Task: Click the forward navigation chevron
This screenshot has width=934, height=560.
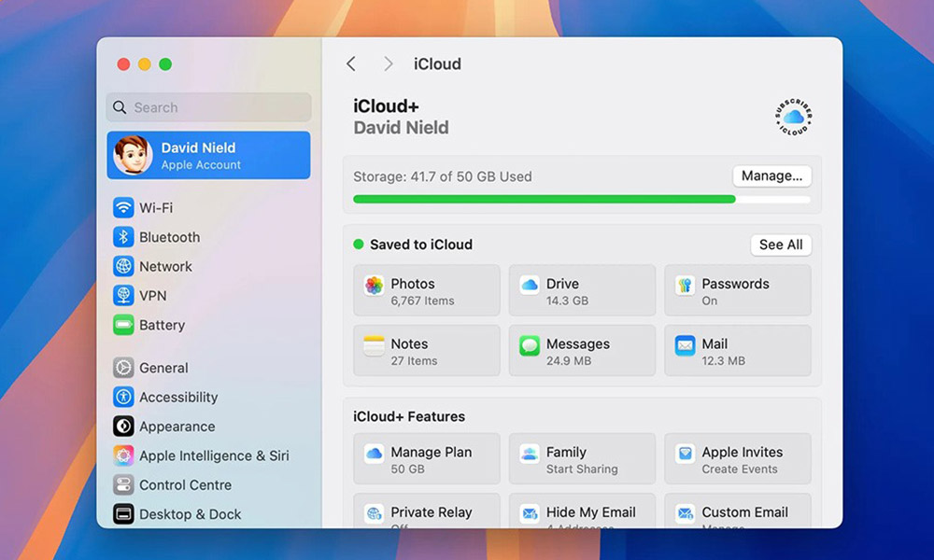Action: [387, 63]
